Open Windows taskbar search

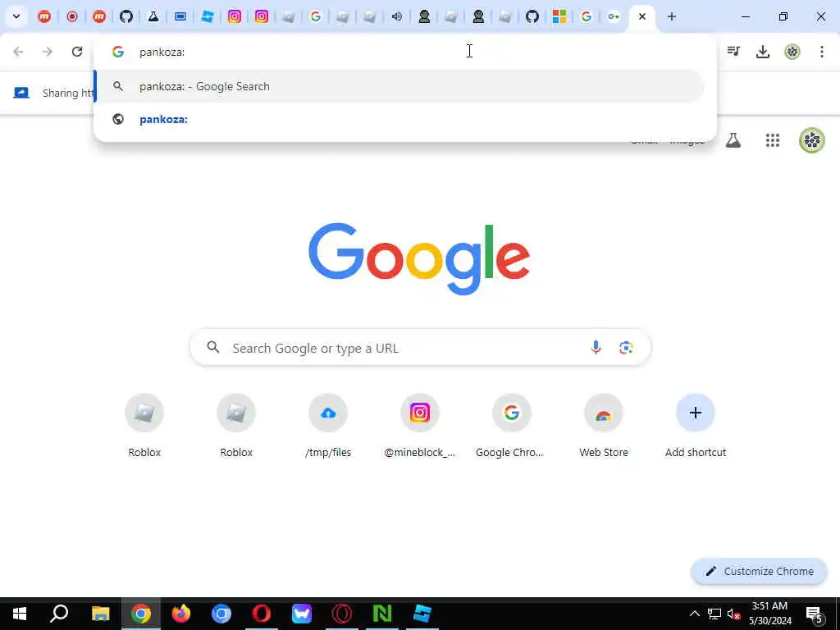click(x=59, y=614)
